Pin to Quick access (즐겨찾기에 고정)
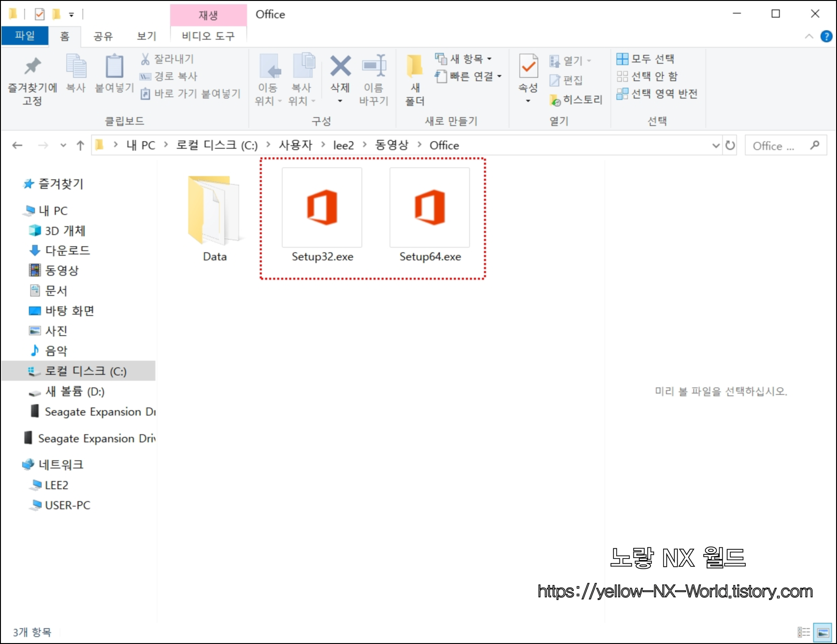 33,81
